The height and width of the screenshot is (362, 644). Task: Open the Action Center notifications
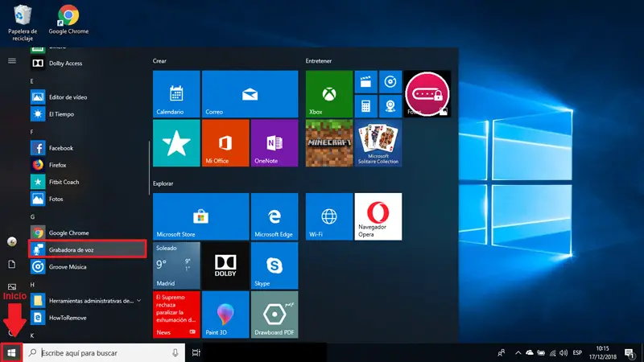click(630, 352)
